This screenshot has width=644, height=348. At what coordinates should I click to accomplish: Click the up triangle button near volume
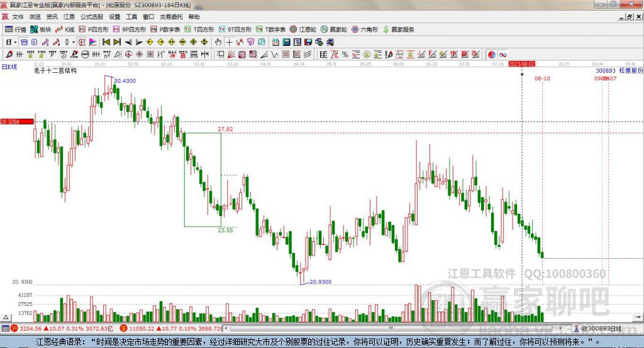6,317
